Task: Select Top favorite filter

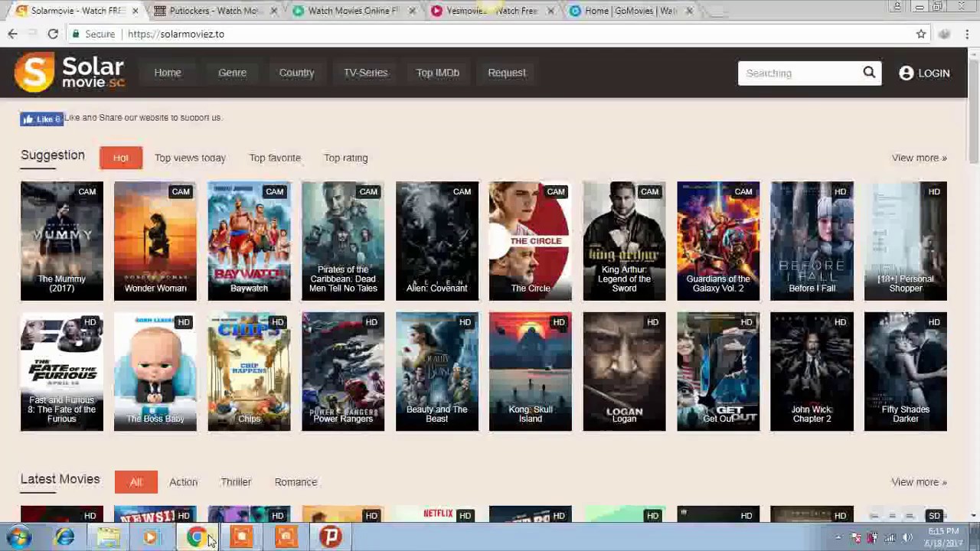Action: [x=275, y=158]
